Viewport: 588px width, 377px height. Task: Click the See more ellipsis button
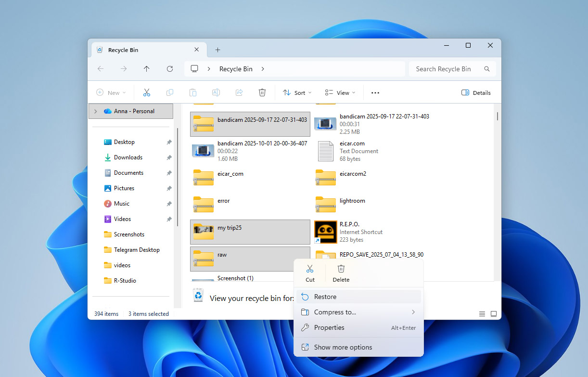(x=375, y=92)
